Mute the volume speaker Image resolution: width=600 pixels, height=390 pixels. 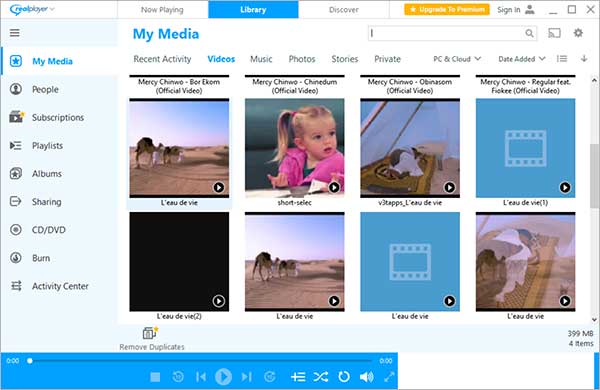[367, 377]
